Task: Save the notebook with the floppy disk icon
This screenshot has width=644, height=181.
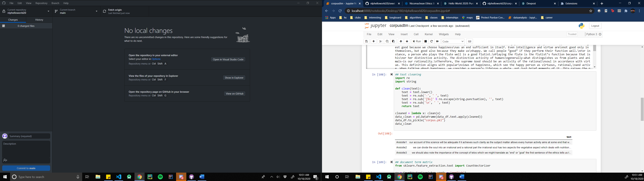Action: 366,41
